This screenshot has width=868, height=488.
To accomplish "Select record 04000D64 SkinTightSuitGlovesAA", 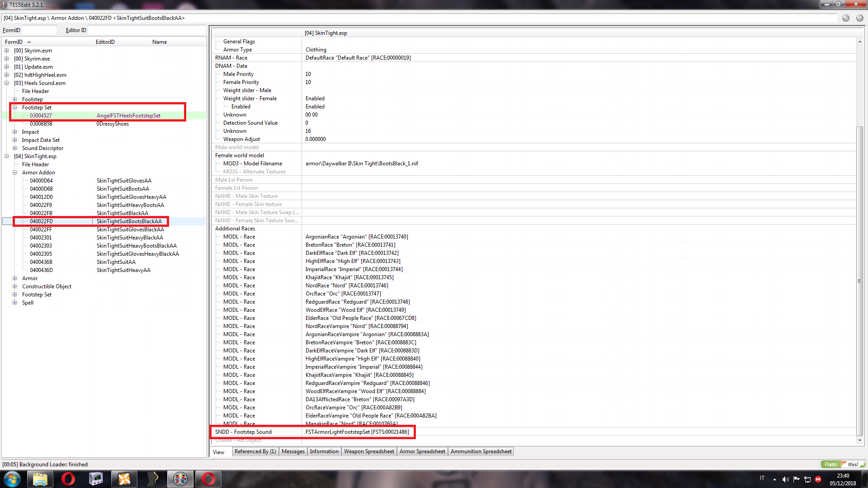I will click(104, 181).
